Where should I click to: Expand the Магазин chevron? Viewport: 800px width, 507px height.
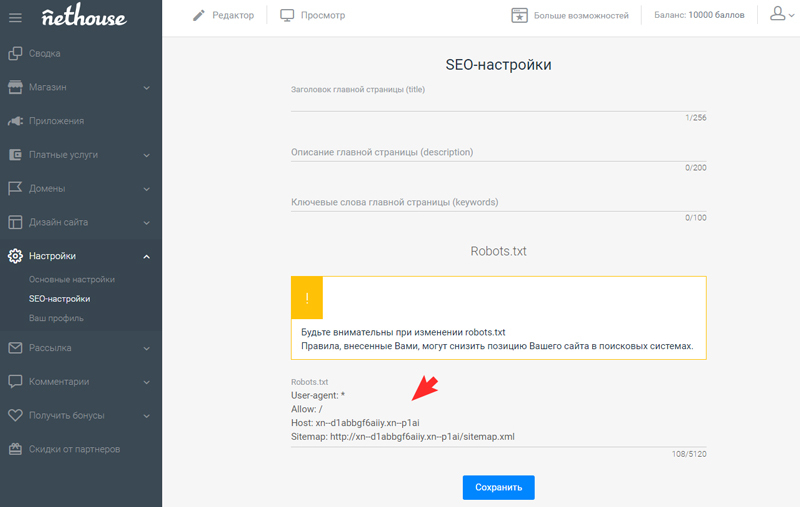tap(147, 88)
